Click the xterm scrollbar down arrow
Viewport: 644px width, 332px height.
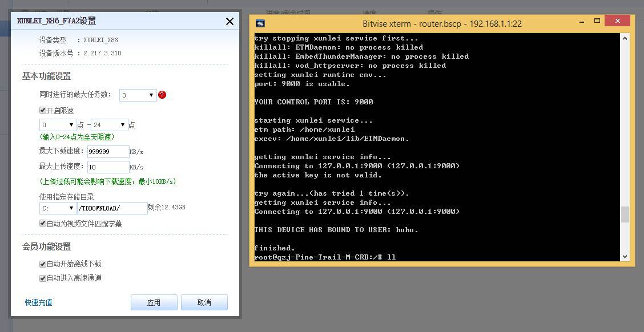[x=625, y=257]
